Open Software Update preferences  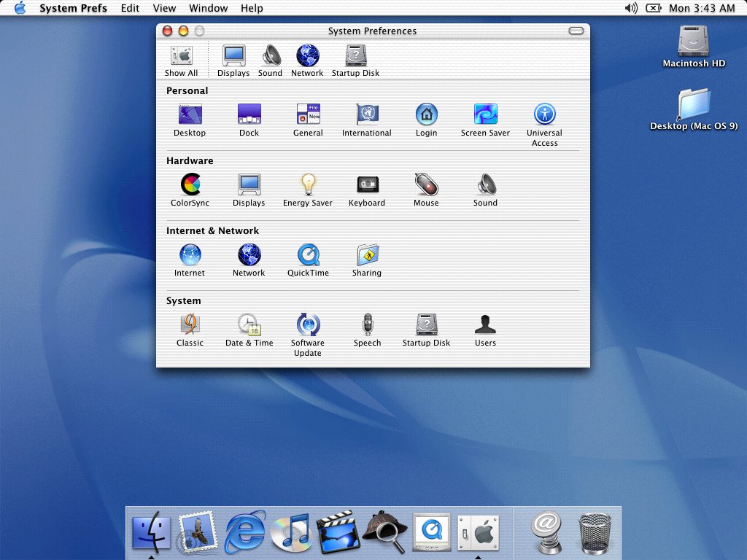click(x=308, y=324)
